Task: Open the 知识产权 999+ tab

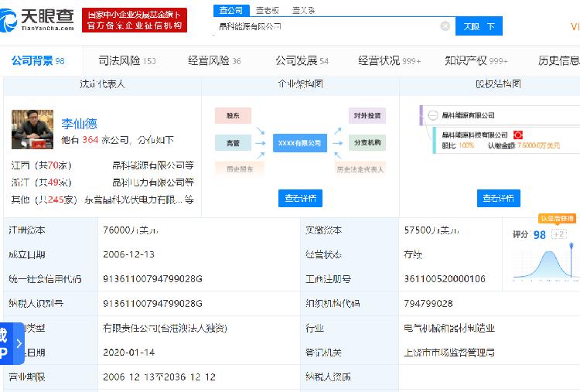Action: (476, 60)
